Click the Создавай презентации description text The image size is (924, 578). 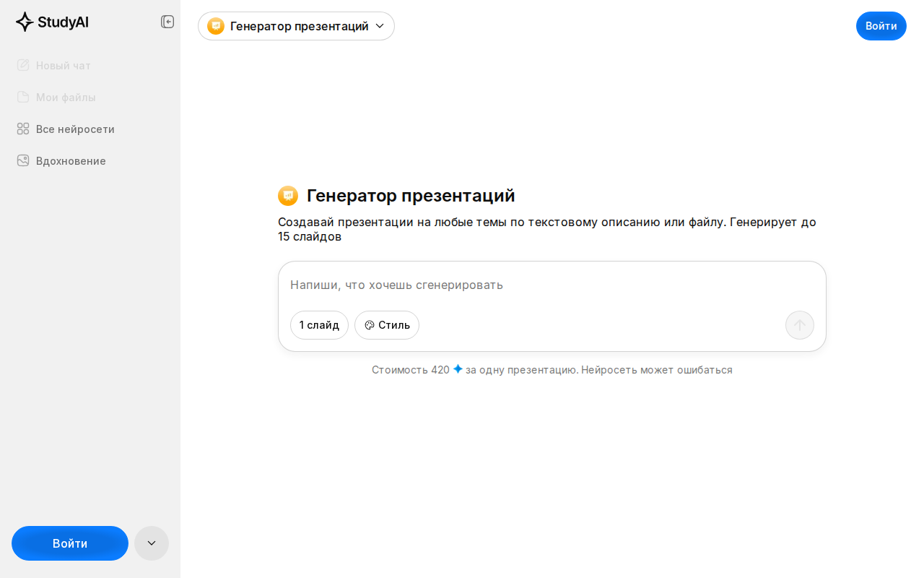547,229
